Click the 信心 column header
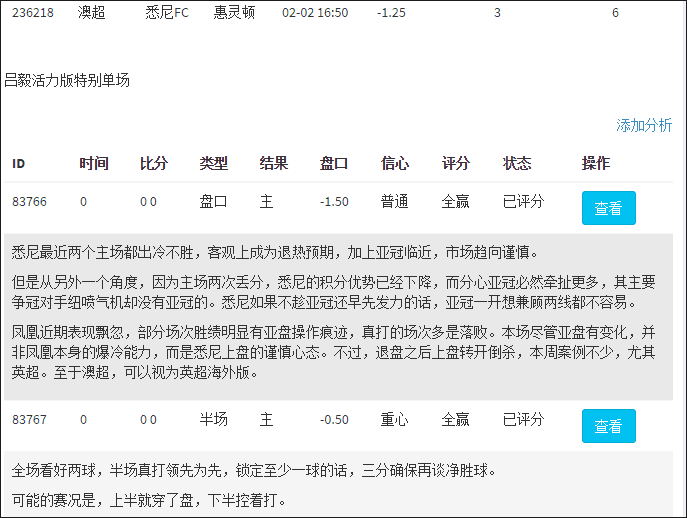The width and height of the screenshot is (687, 518). click(x=395, y=163)
